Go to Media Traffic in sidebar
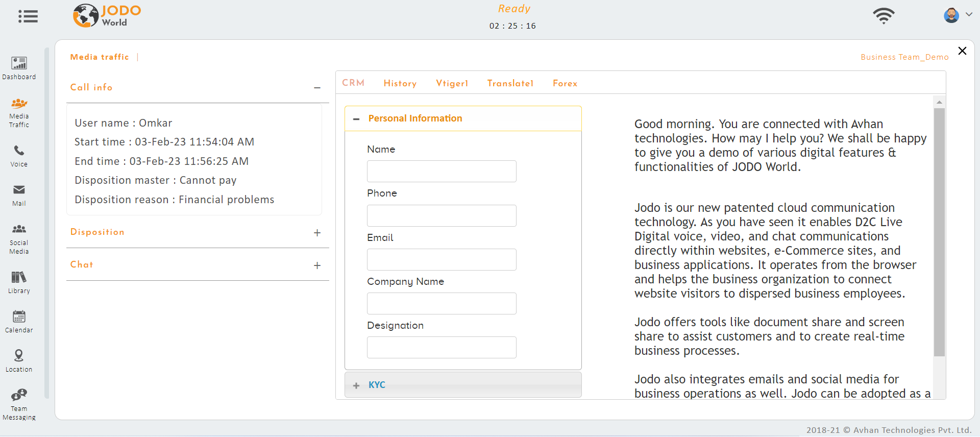Screen dimensions: 980x437 (19, 113)
